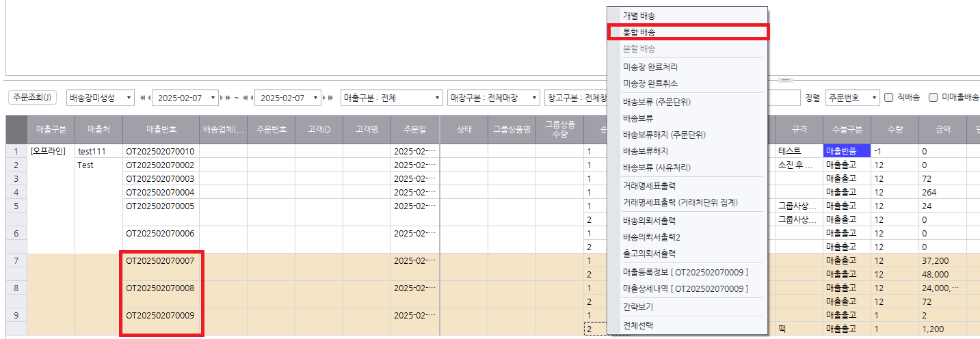980x339 pixels.
Task: Step end date back one day
Action: coord(250,98)
